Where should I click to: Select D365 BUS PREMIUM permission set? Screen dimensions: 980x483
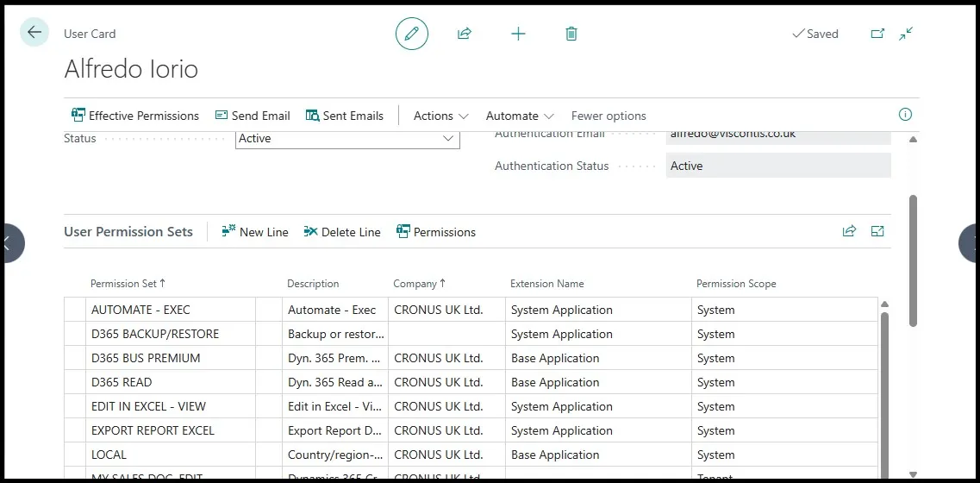tap(171, 359)
